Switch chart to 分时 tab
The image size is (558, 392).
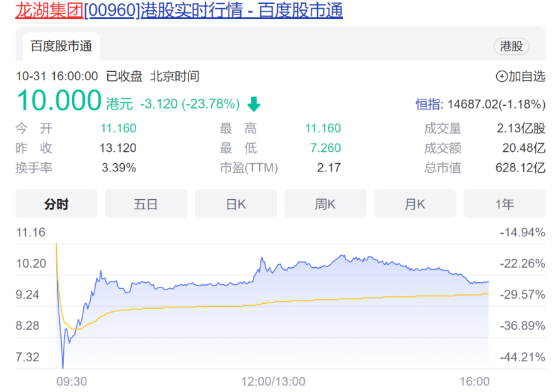(56, 204)
